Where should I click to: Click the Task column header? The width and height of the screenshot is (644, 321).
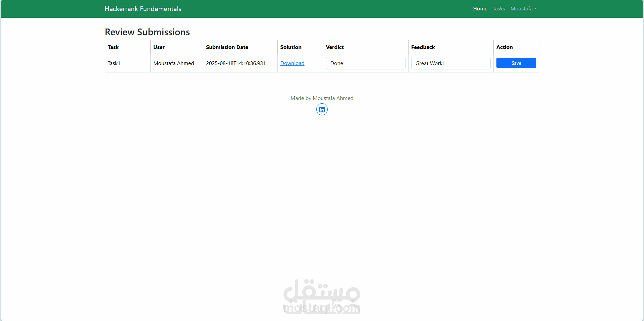(127, 47)
